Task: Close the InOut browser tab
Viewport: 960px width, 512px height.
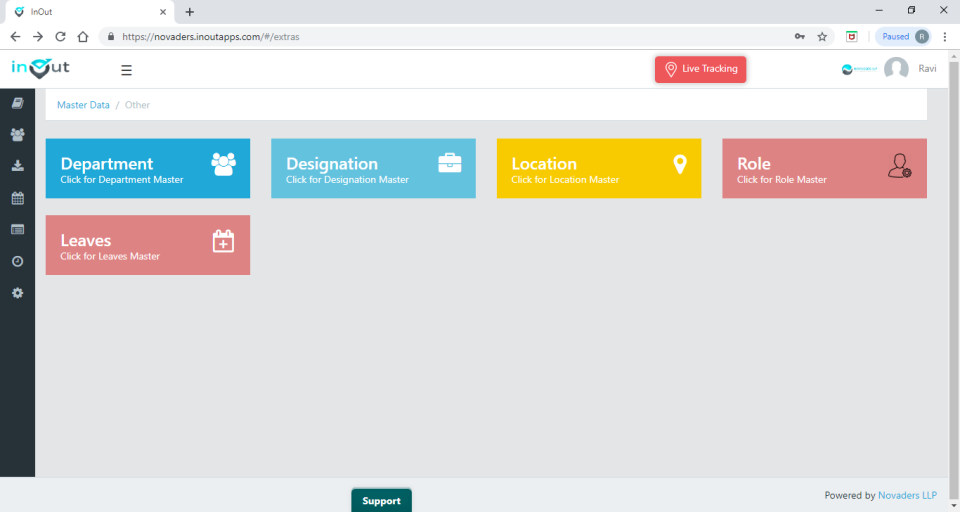Action: point(163,12)
